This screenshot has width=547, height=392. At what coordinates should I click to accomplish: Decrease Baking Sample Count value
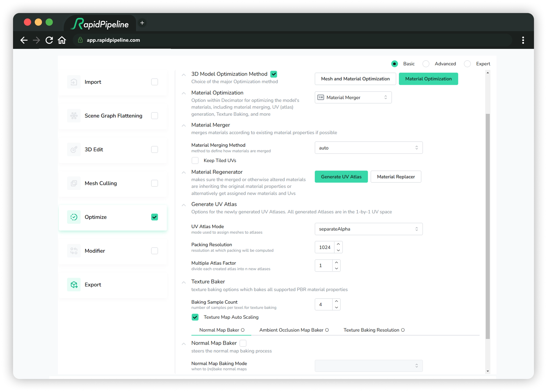click(x=336, y=307)
